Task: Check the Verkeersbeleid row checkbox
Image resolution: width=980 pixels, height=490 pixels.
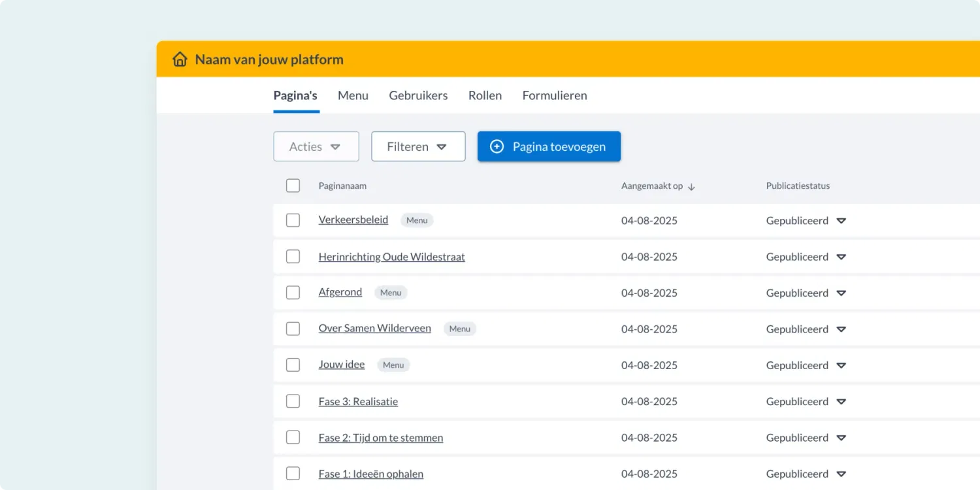Action: [x=293, y=220]
